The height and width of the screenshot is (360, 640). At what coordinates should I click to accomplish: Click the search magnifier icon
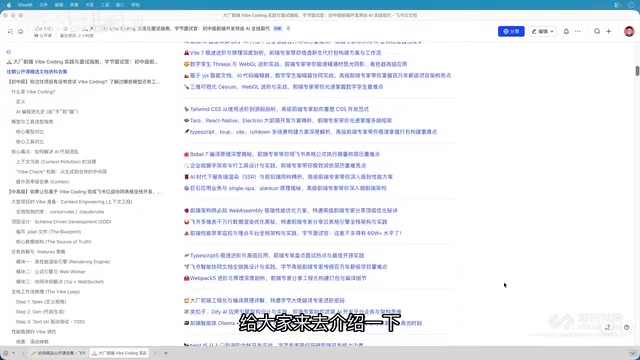point(597,31)
